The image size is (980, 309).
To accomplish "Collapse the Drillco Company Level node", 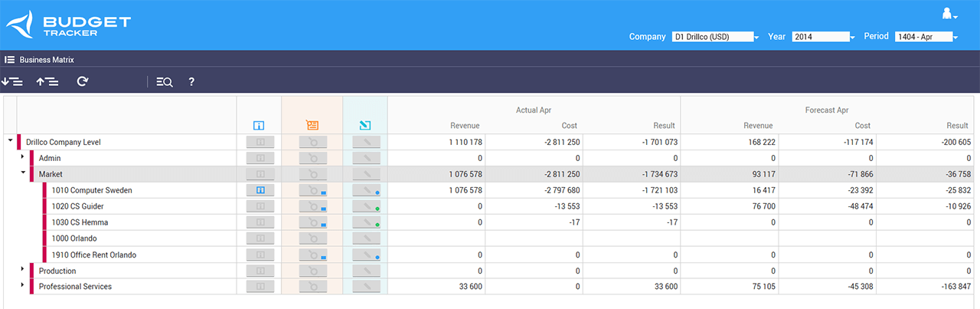I will coord(10,140).
